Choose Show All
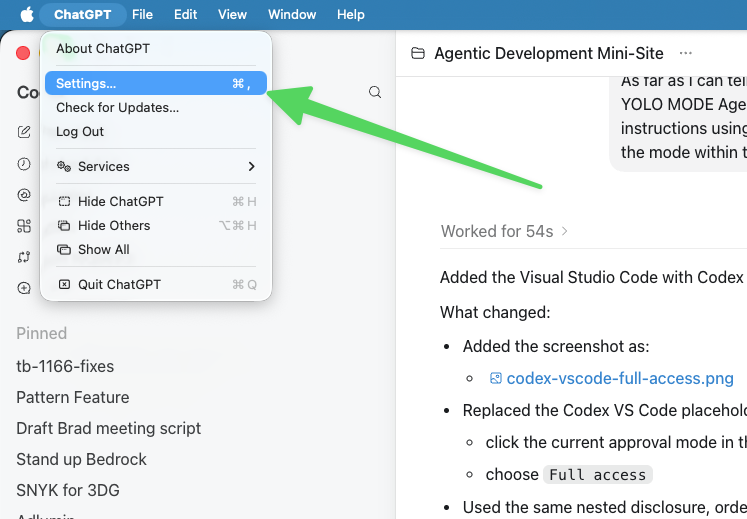The width and height of the screenshot is (747, 519). tap(156, 249)
